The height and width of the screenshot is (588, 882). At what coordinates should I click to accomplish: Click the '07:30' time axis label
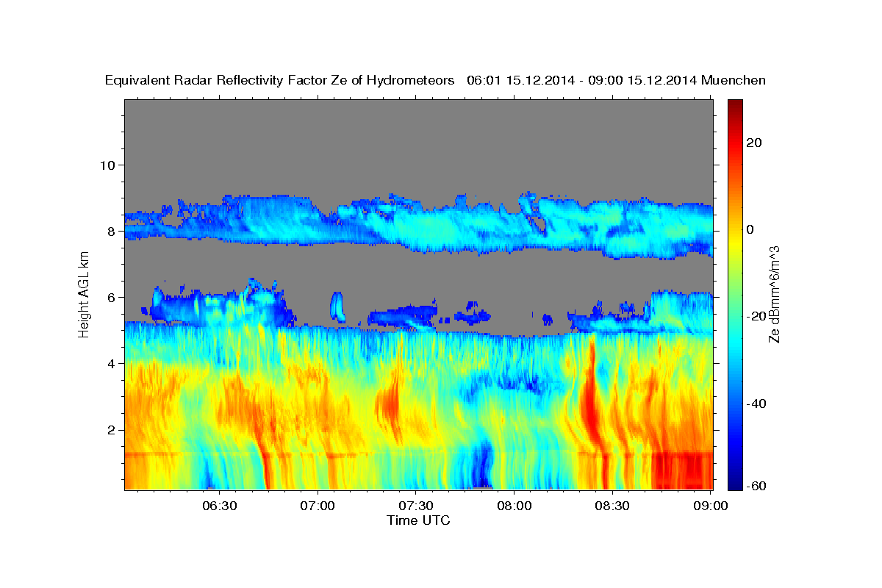click(x=416, y=506)
